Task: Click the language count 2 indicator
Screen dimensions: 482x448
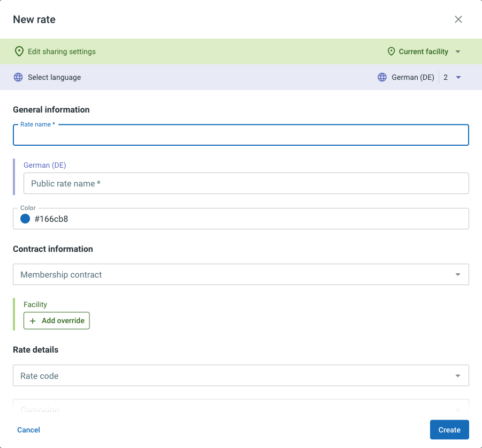Action: coord(446,77)
